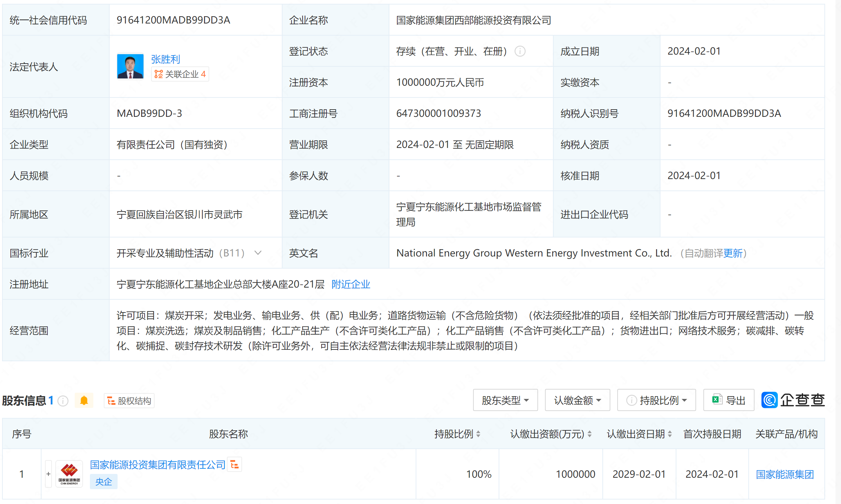Select company name 国家能源集团西部能源投资有限公司
Image resolution: width=841 pixels, height=504 pixels.
click(x=473, y=20)
